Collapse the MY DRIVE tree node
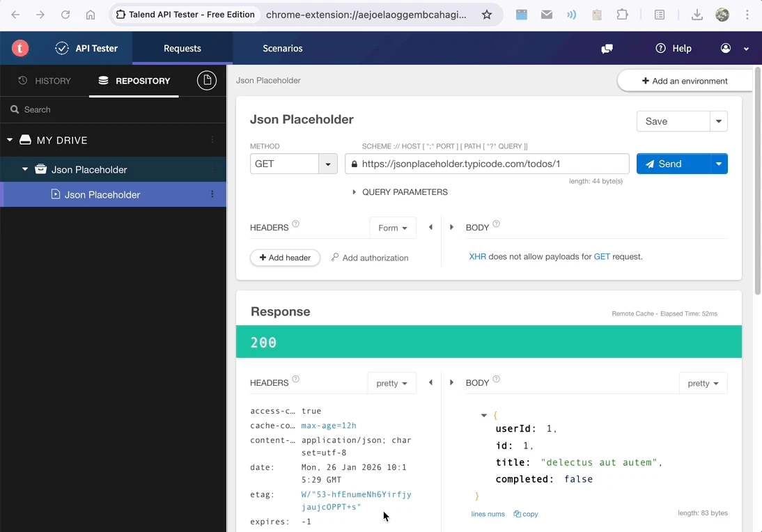Screen dimensions: 762x532 point(10,140)
